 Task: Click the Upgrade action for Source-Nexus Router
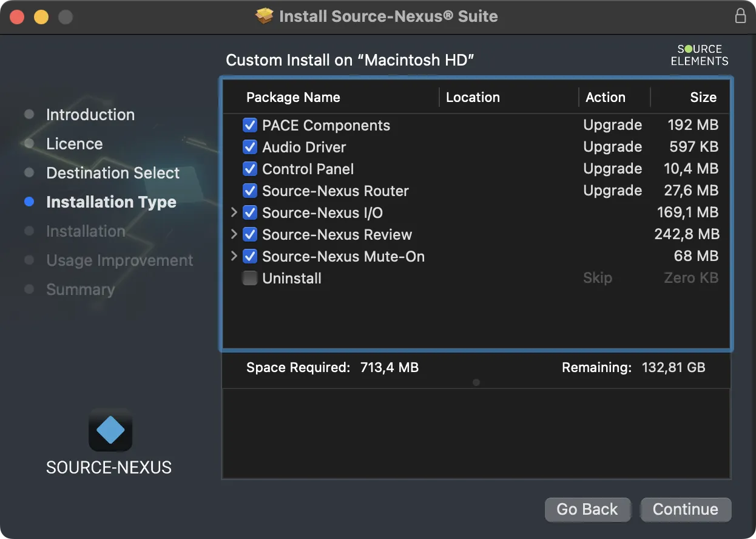point(612,191)
